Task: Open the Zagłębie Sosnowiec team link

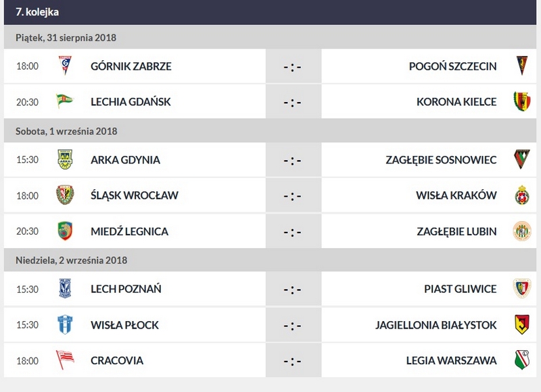Action: coord(442,160)
